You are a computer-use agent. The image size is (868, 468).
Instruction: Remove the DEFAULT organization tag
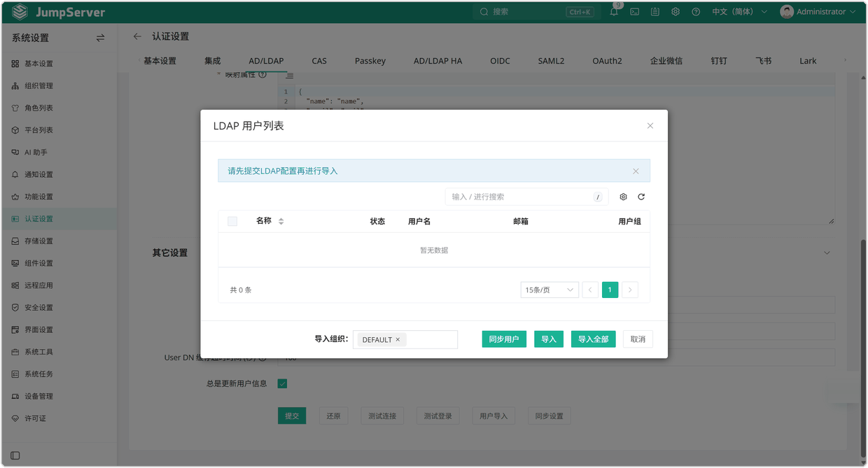[398, 339]
